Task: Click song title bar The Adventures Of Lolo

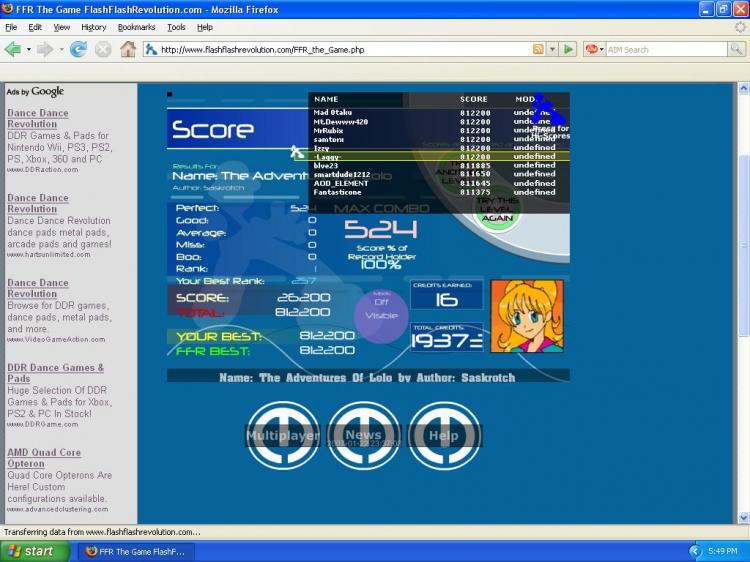Action: pyautogui.click(x=368, y=376)
